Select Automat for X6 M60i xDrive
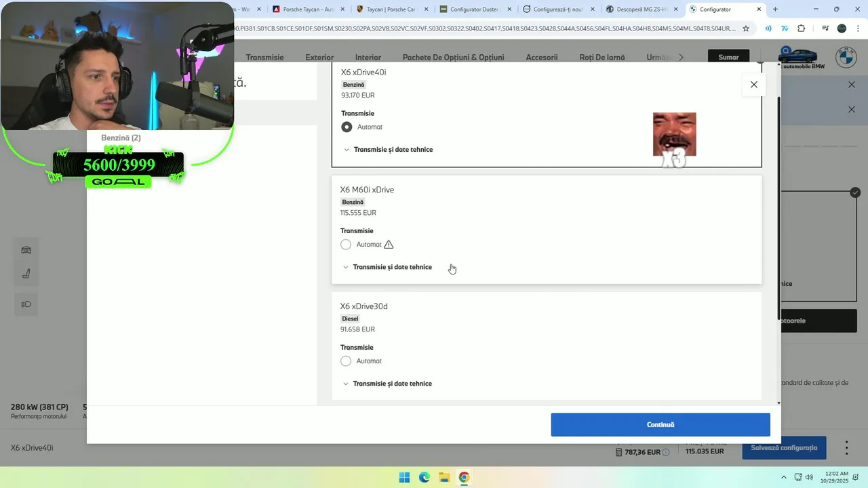 346,245
